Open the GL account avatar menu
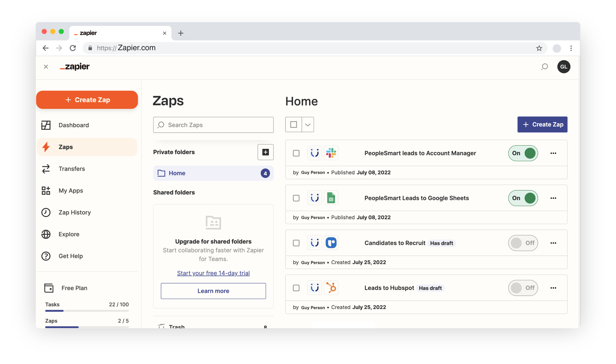 (x=564, y=67)
